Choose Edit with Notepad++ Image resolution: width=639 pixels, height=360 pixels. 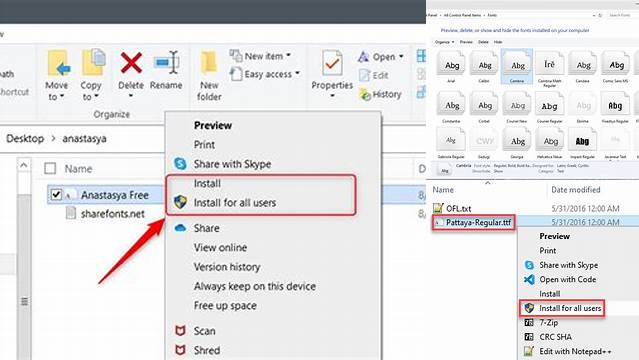tap(575, 351)
